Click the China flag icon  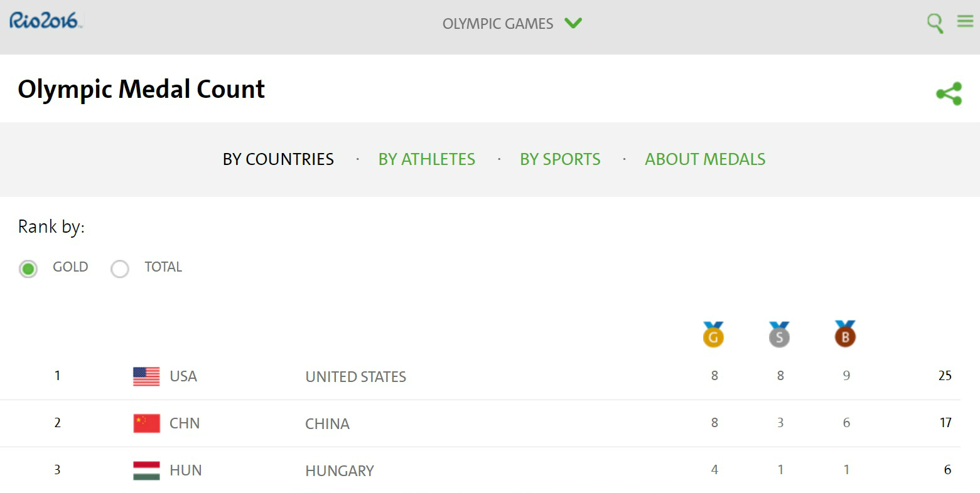coord(146,423)
